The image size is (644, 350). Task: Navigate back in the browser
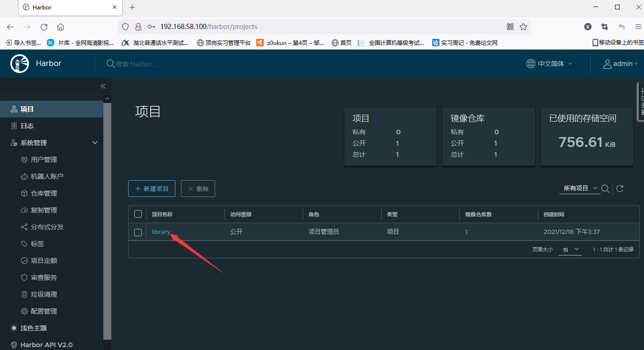10,27
